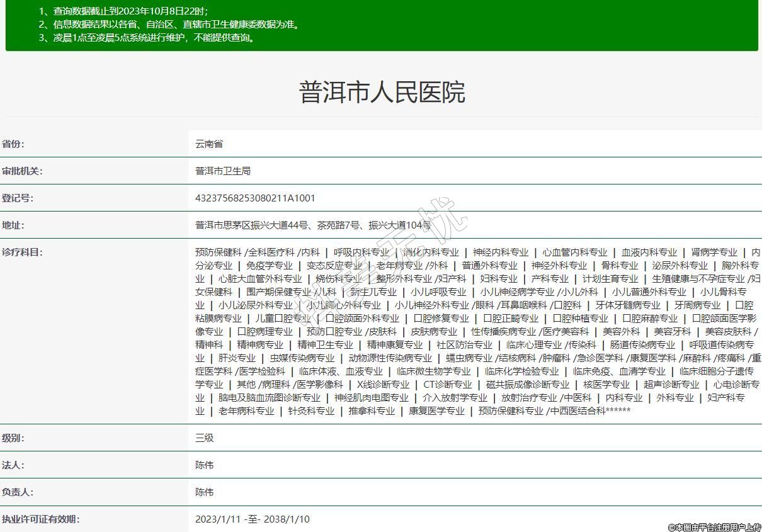Click the 普洱市人民医院 page heading
762x532 pixels.
coord(381,93)
